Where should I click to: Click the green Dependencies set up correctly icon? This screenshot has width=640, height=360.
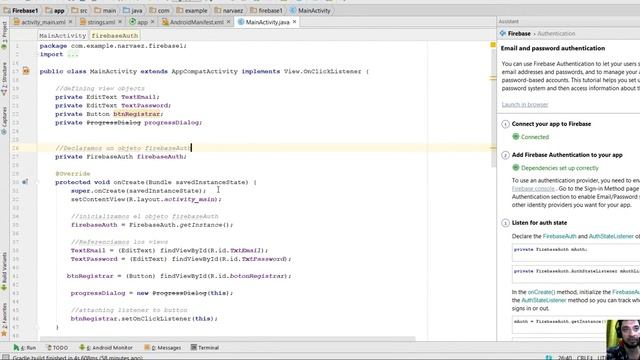[x=516, y=168]
